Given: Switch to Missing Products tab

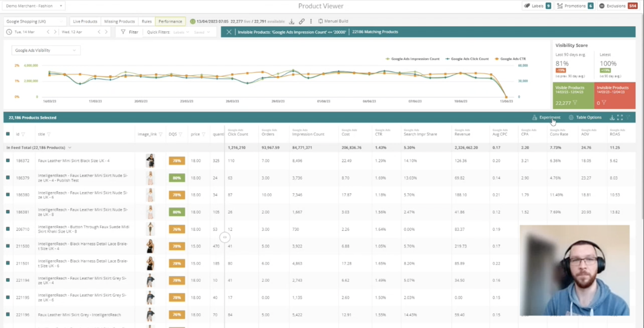Looking at the screenshot, I should [119, 21].
